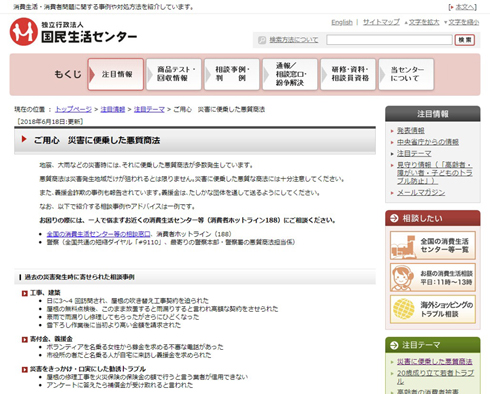Open 発表情報 sidebar link
This screenshot has height=394, width=490.
411,131
